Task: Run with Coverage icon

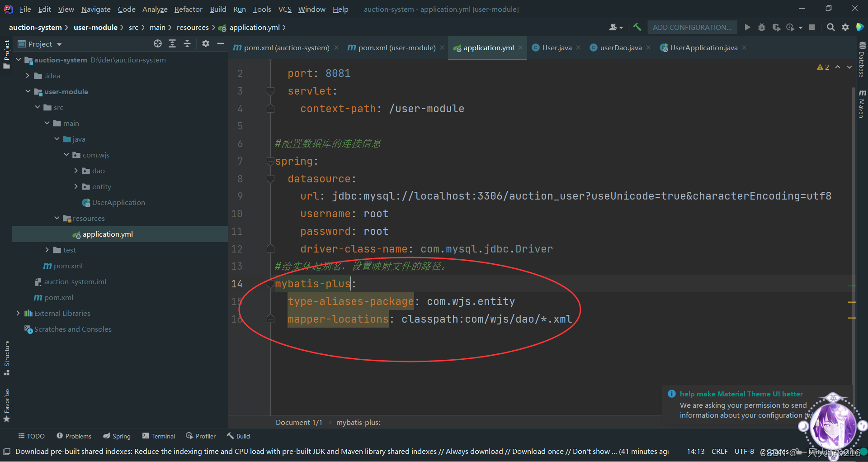Action: point(776,27)
